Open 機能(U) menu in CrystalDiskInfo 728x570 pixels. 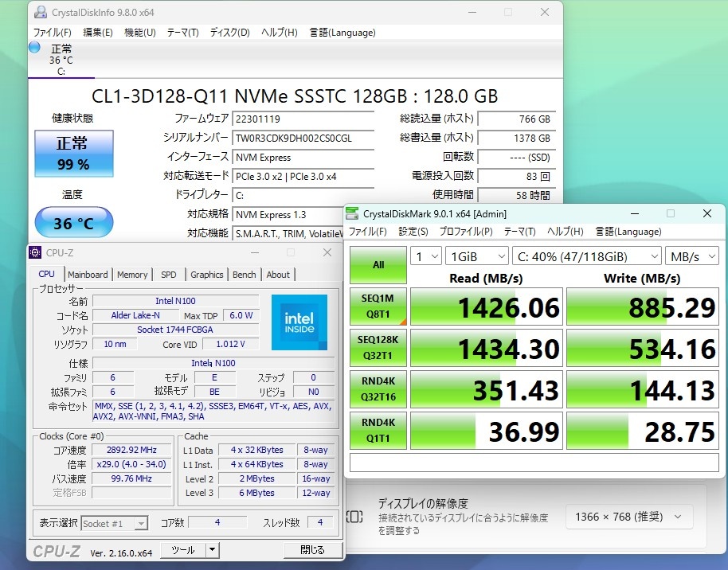click(x=139, y=33)
